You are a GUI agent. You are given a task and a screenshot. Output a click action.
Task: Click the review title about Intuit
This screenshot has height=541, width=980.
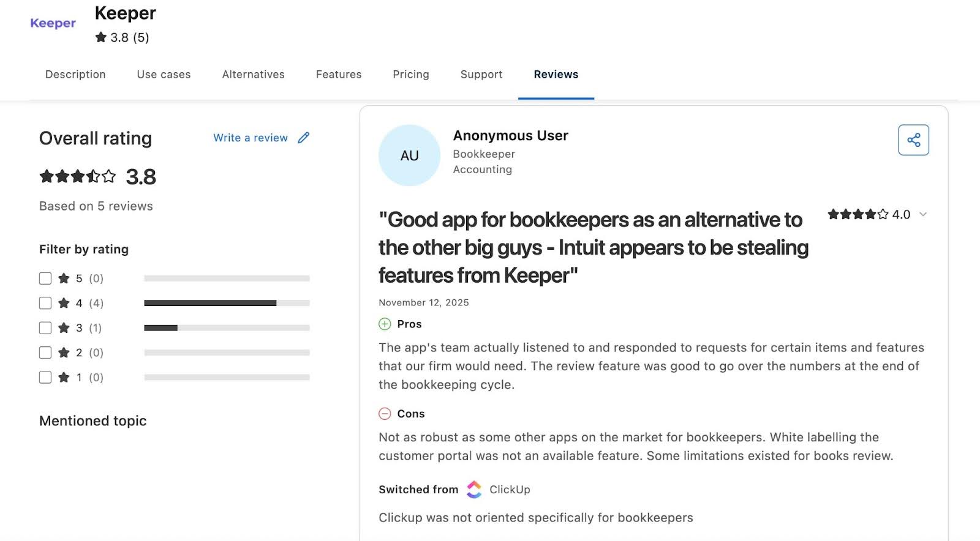click(594, 247)
